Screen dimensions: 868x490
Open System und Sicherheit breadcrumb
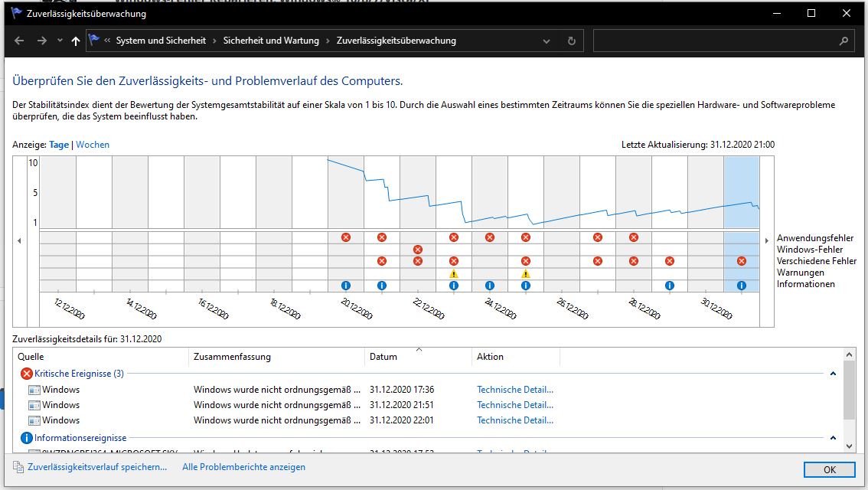(161, 41)
